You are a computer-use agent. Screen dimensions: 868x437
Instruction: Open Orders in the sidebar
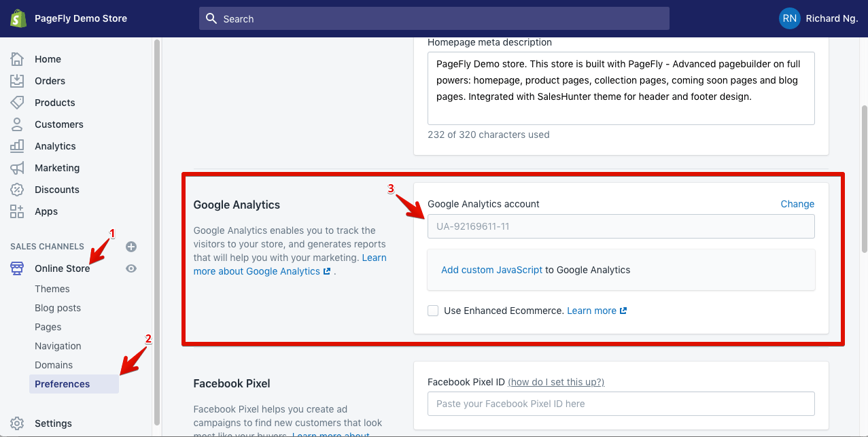(50, 81)
